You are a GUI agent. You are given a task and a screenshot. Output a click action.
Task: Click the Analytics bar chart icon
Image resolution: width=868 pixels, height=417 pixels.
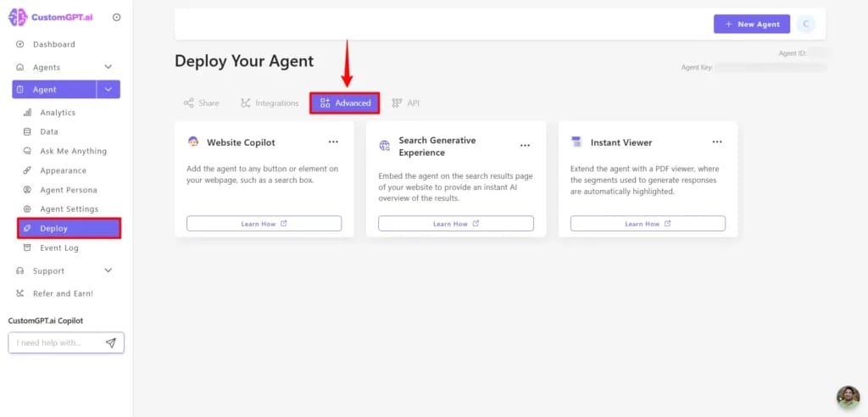click(x=27, y=113)
